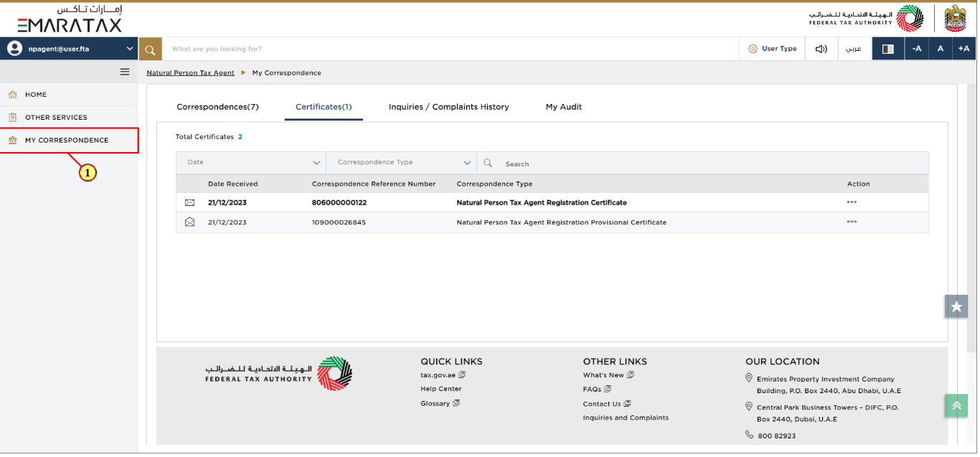Click the phone icon beside 800 82923
Screen dimensions: 980x457
click(x=749, y=435)
